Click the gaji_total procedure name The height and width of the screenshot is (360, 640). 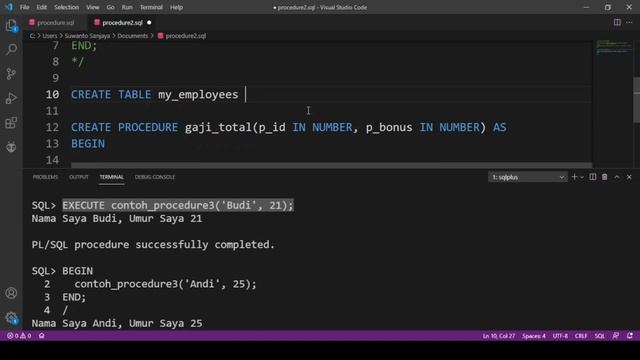pos(218,127)
